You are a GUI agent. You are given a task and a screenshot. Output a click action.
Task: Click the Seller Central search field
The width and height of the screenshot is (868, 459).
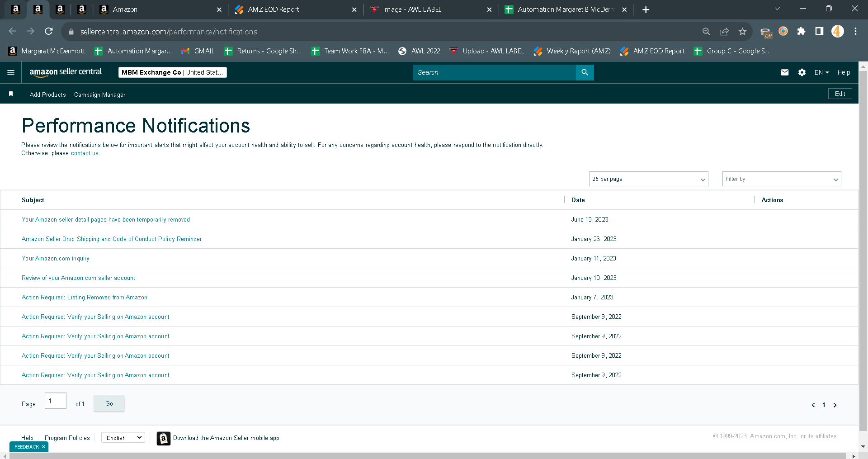pyautogui.click(x=495, y=72)
